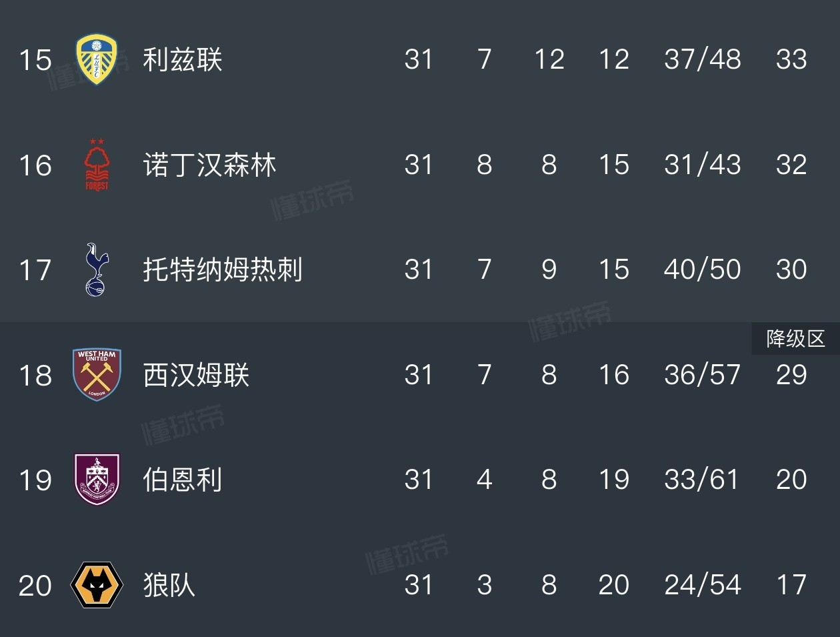Open the 托特纳姆热刺 team link

tap(223, 269)
